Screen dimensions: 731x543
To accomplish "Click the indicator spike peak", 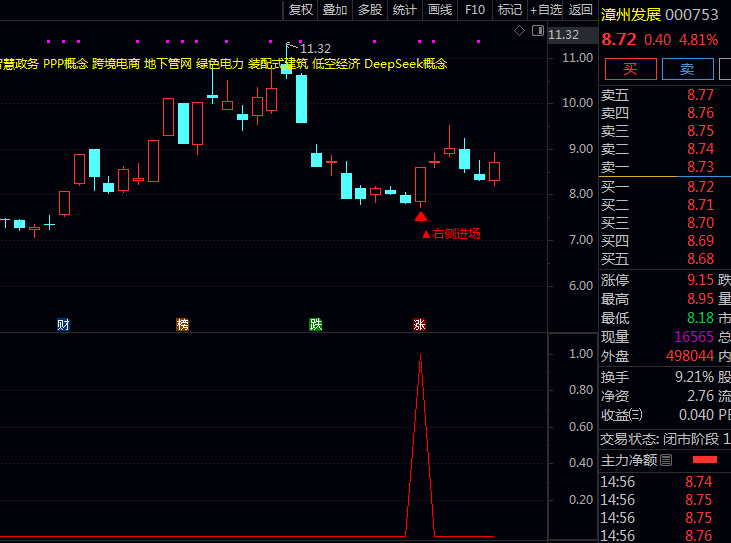I will pyautogui.click(x=421, y=356).
